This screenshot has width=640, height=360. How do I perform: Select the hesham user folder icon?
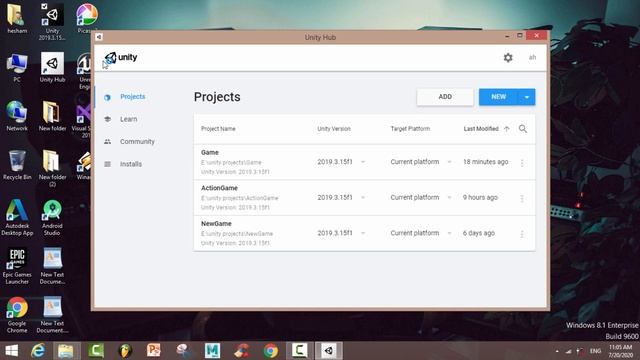tap(17, 19)
